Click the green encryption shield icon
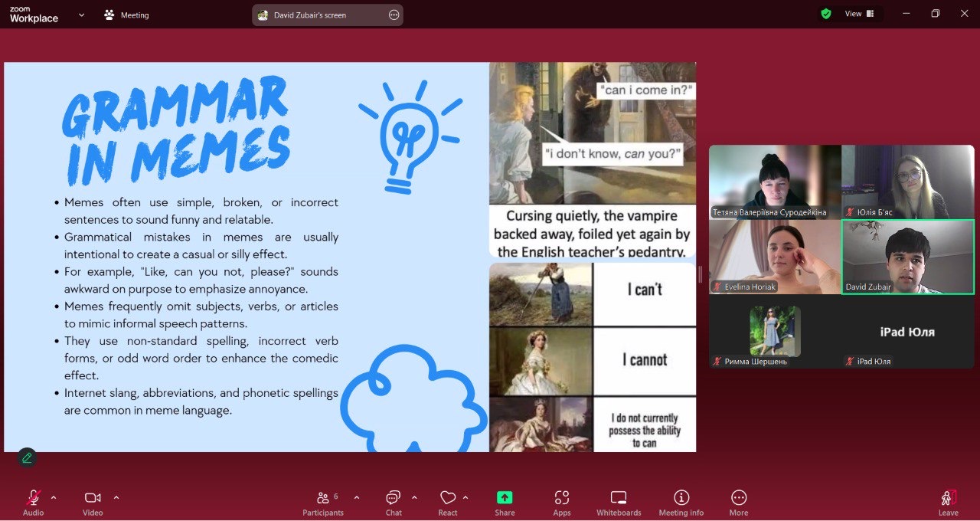Viewport: 980px width, 521px height. click(825, 14)
